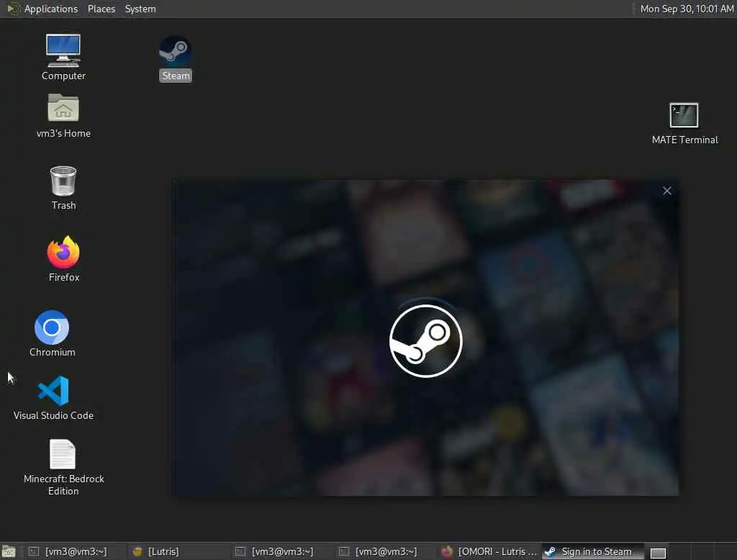Click the show desktop button in taskbar
This screenshot has height=560, width=737.
pos(9,551)
